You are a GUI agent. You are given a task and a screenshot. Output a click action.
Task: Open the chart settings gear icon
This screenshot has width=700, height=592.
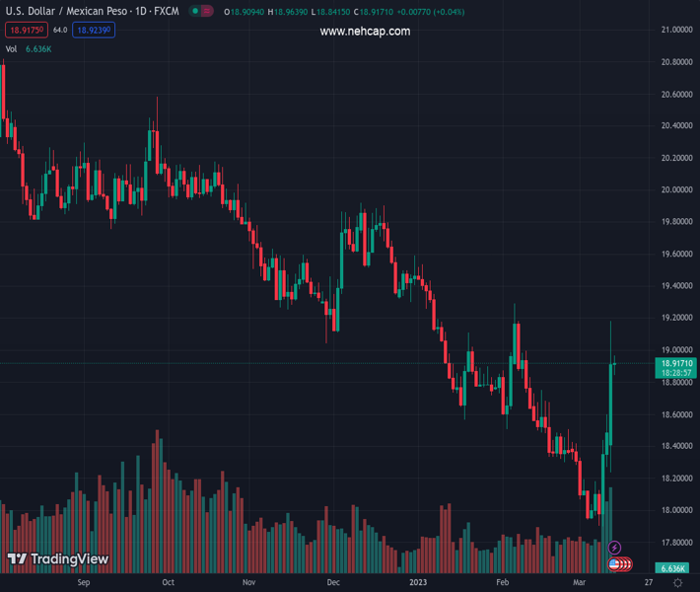(677, 582)
